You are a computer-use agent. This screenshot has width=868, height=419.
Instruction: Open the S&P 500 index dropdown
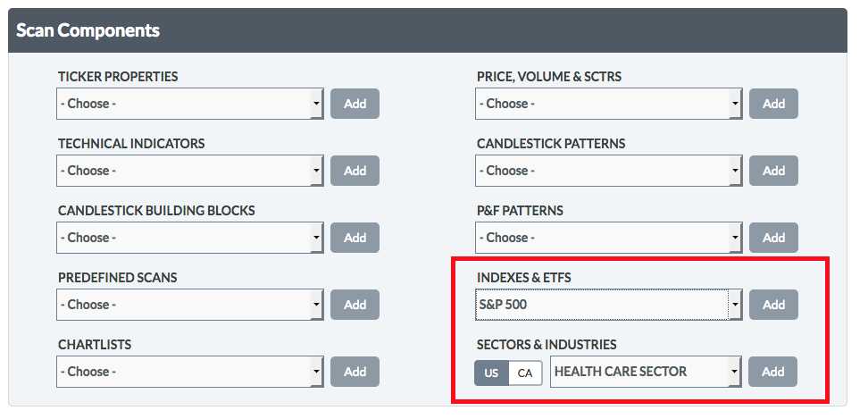(x=608, y=305)
